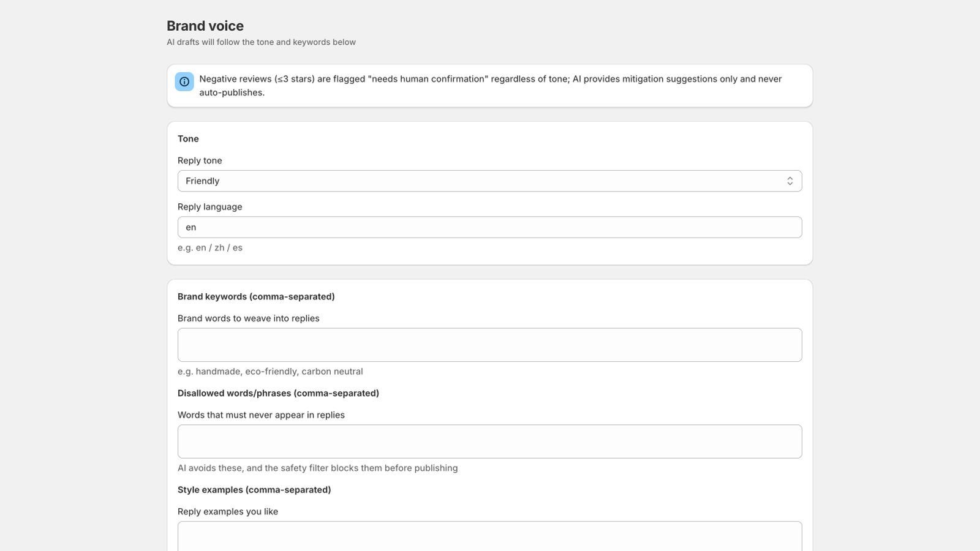Click the Reply examples you like label
Image resolution: width=980 pixels, height=551 pixels.
point(227,512)
